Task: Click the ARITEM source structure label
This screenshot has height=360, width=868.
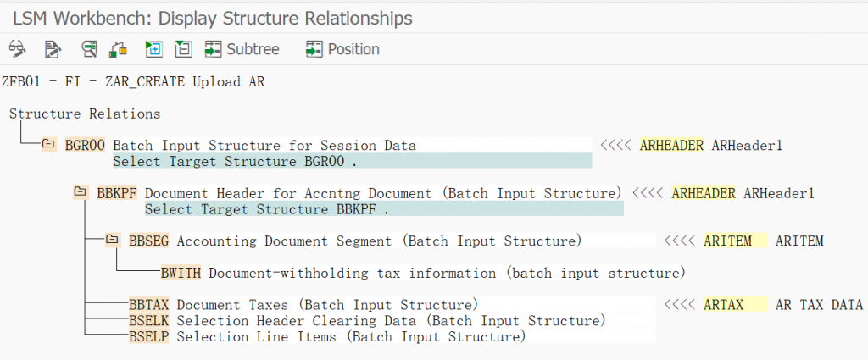Action: coord(727,241)
